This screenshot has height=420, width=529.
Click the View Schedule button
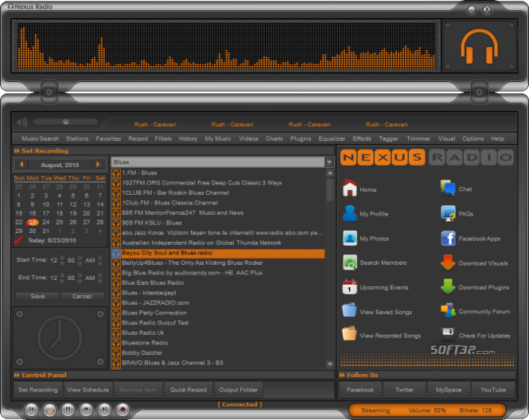(88, 390)
